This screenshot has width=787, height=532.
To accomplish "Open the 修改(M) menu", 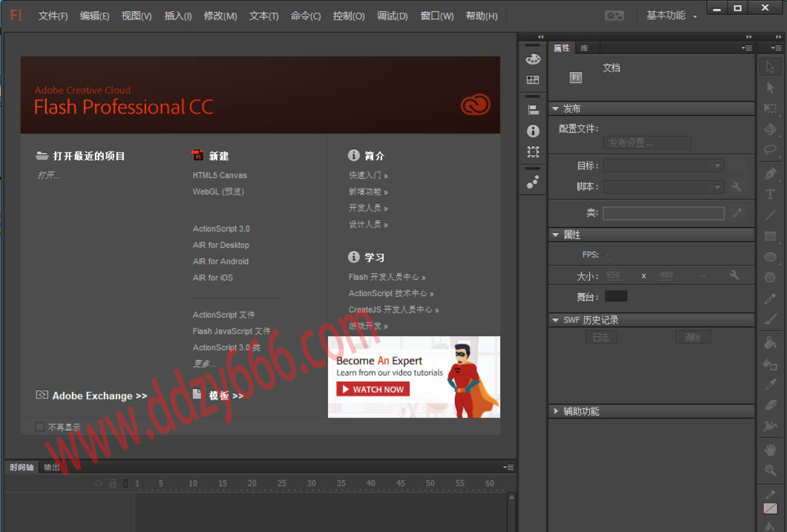I will (x=220, y=16).
